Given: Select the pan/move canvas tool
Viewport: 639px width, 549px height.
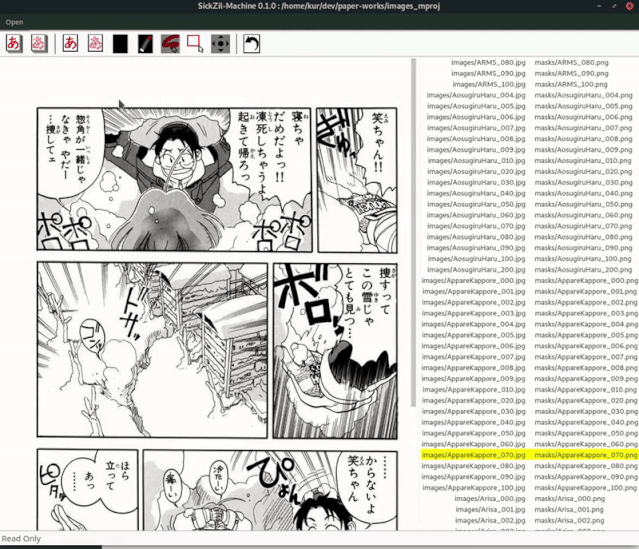Looking at the screenshot, I should (220, 44).
